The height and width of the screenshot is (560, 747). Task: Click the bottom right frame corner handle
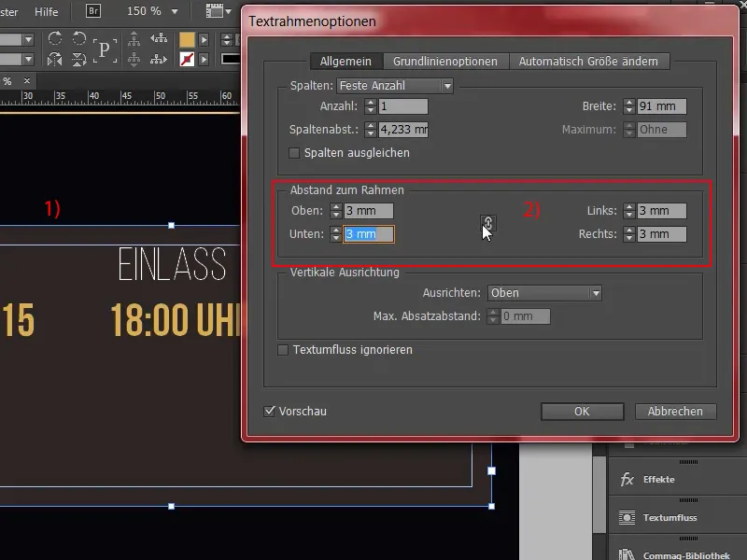pyautogui.click(x=491, y=506)
